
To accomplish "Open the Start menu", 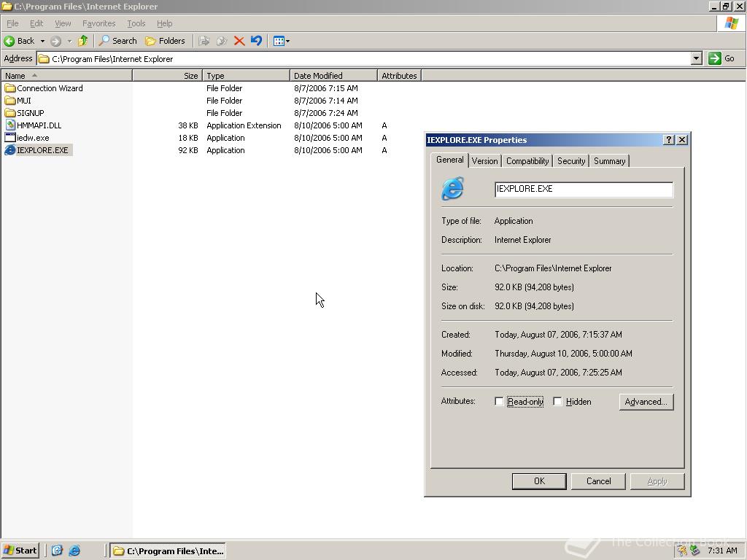I will point(20,551).
